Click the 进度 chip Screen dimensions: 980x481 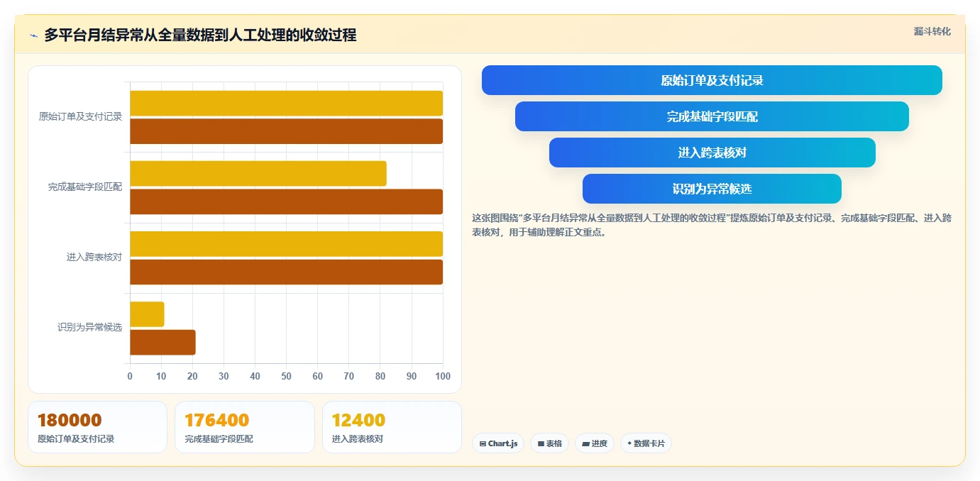click(595, 443)
